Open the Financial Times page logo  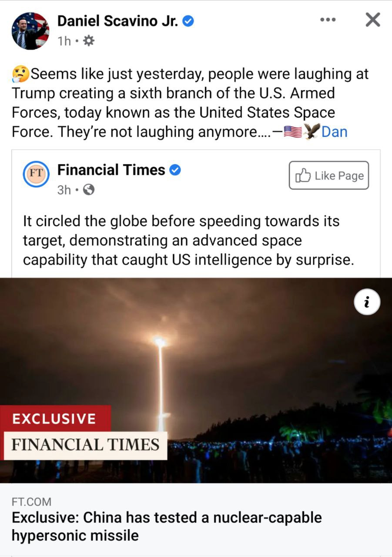pyautogui.click(x=36, y=174)
